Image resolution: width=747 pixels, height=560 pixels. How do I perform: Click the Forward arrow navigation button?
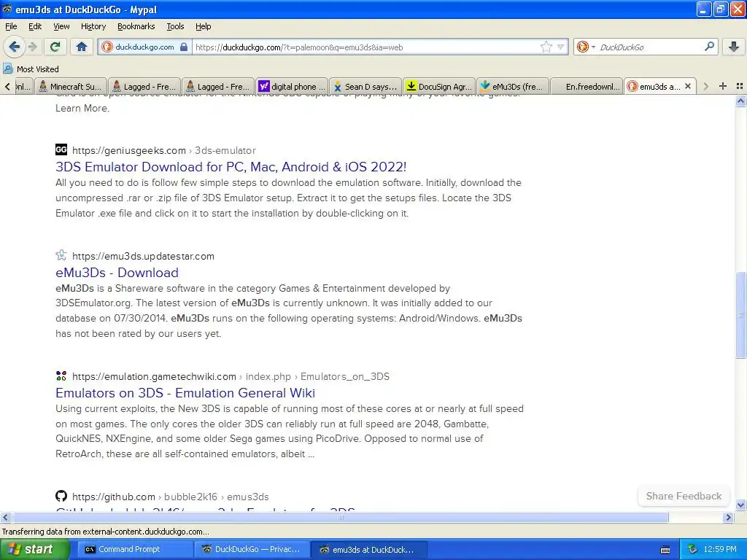pyautogui.click(x=32, y=47)
